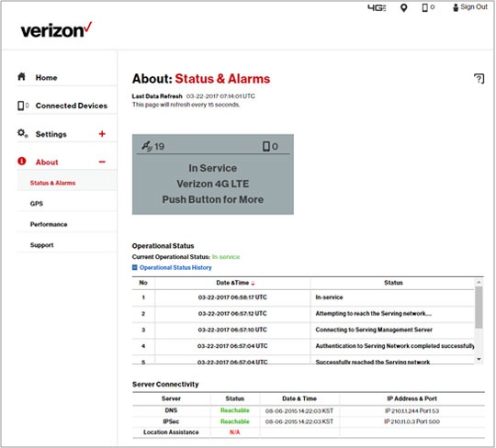Sort by the Date & Time column arrow
Image resolution: width=496 pixels, height=448 pixels.
(253, 284)
